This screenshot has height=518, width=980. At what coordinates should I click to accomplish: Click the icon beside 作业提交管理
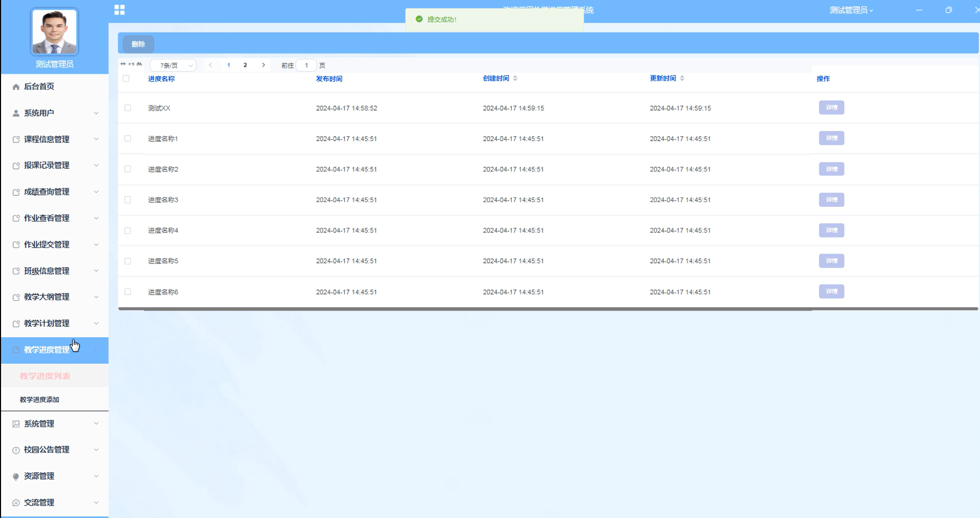(x=16, y=245)
